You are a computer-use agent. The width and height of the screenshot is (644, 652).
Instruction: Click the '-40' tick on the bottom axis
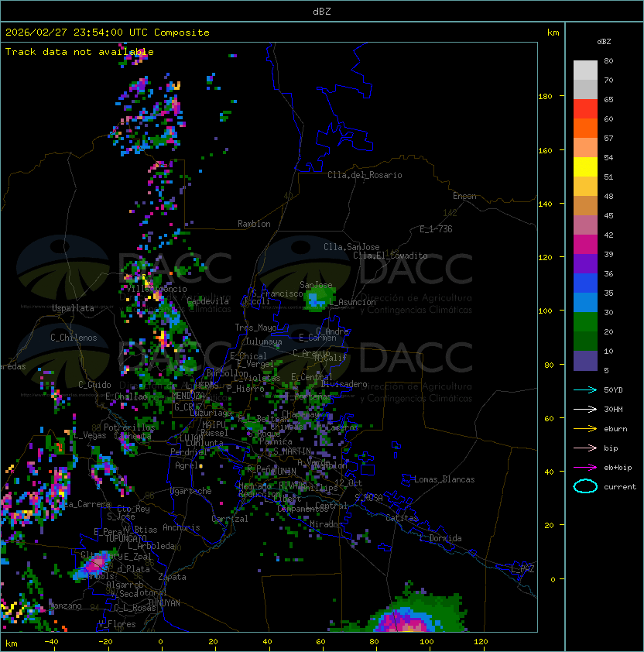point(51,642)
